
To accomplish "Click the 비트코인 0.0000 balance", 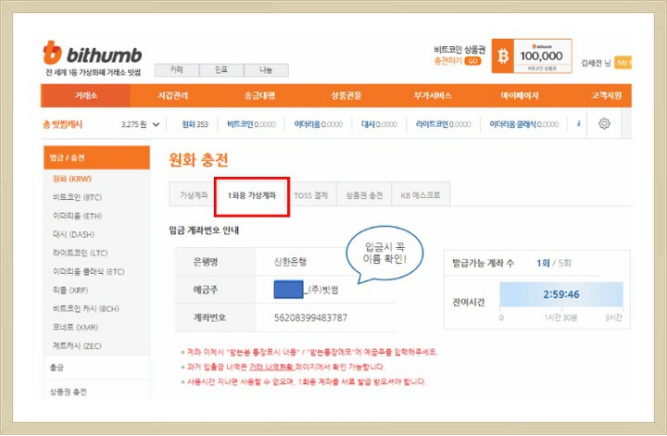I will tap(251, 124).
